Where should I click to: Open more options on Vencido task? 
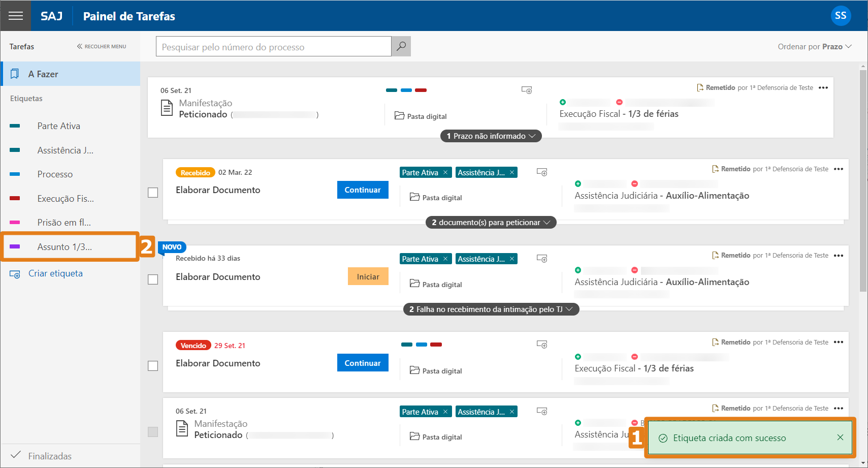(839, 342)
